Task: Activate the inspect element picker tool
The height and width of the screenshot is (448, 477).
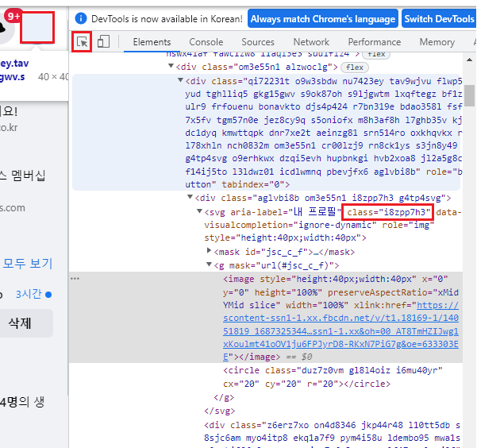Action: point(82,42)
